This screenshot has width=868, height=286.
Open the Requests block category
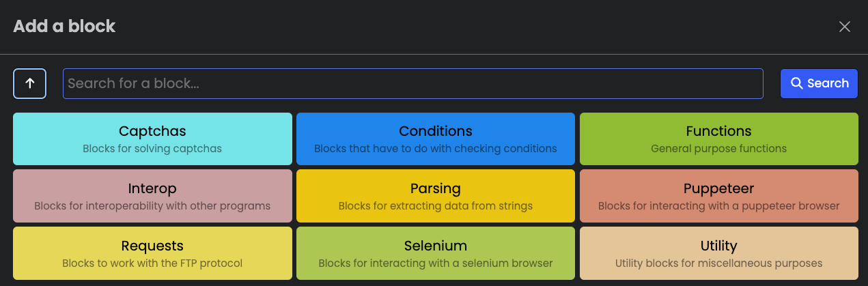[152, 253]
